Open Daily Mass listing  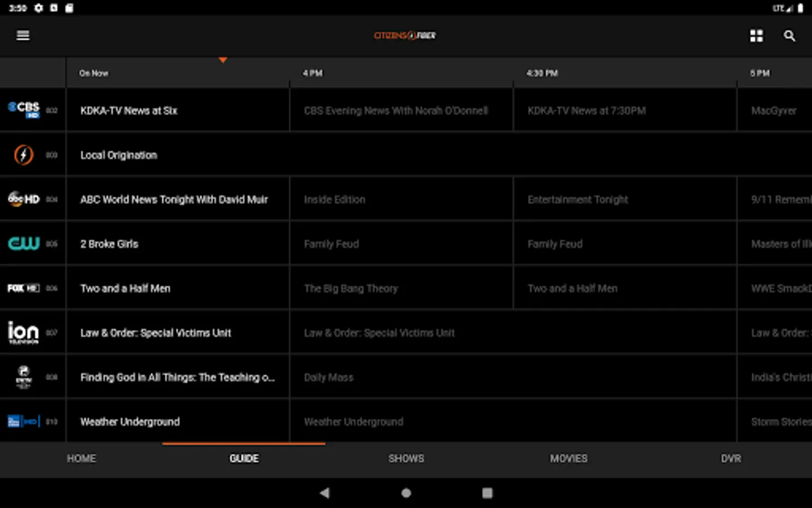pyautogui.click(x=513, y=377)
